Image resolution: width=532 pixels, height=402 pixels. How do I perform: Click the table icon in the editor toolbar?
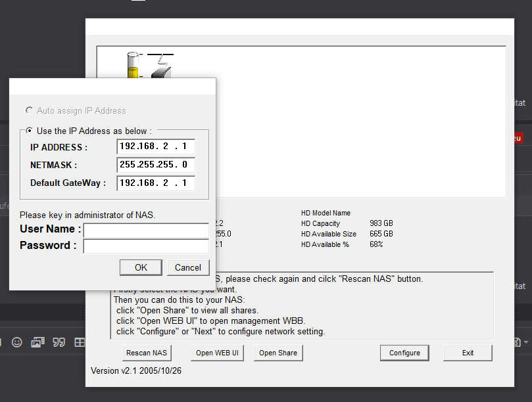click(x=80, y=342)
